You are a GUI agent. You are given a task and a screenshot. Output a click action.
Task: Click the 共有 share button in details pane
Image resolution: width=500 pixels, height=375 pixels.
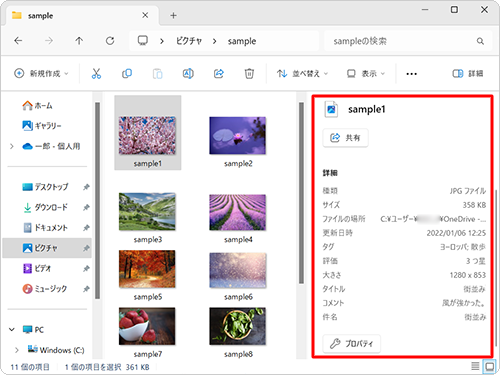(x=345, y=137)
